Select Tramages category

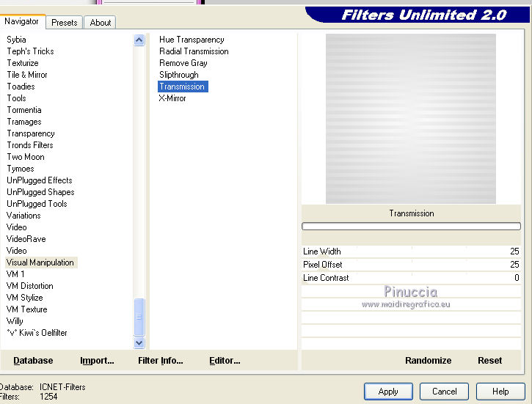click(x=24, y=122)
